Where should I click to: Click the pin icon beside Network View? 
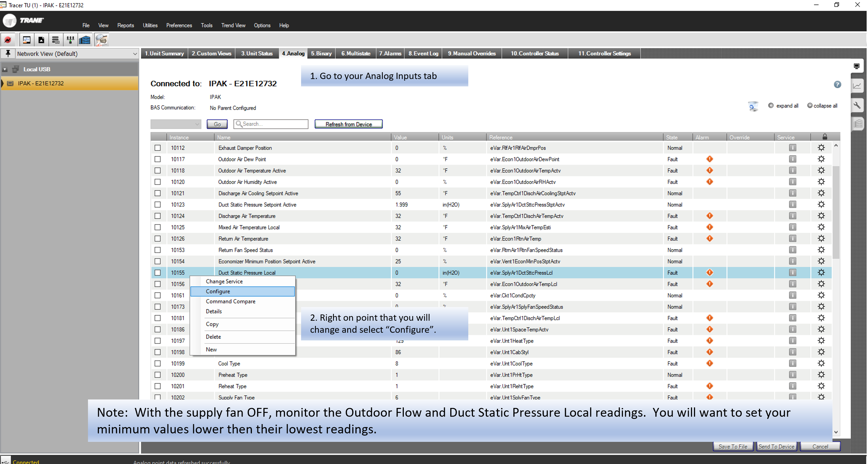8,53
